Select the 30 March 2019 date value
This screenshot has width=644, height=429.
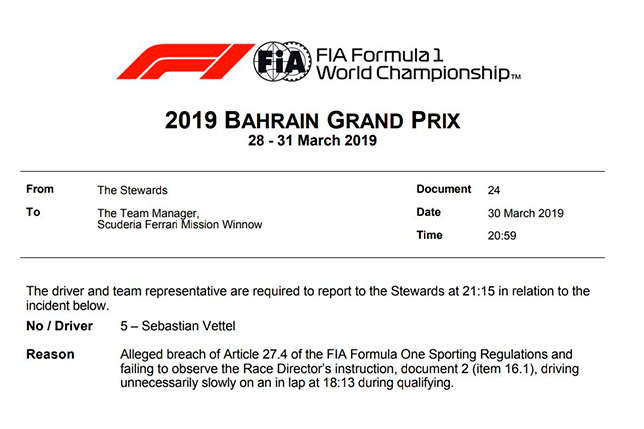(x=526, y=213)
